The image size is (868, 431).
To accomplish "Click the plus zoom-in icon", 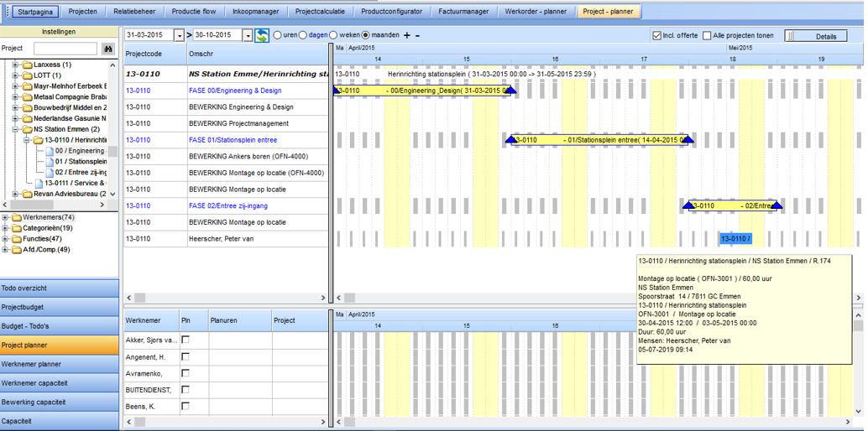I will pos(406,35).
